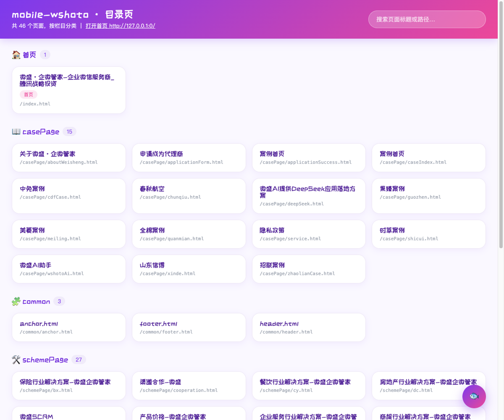Open the 关于微盛·企微管家 card
This screenshot has height=420, width=504.
coord(69,158)
